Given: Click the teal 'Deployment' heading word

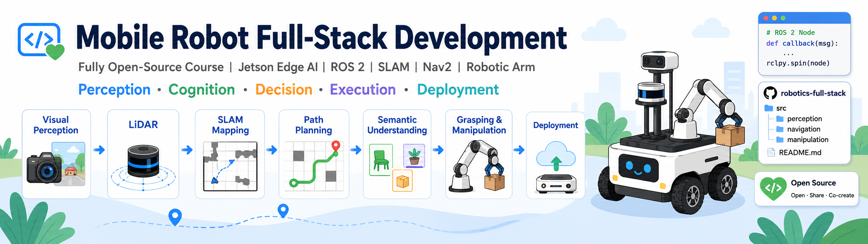Looking at the screenshot, I should click(458, 90).
